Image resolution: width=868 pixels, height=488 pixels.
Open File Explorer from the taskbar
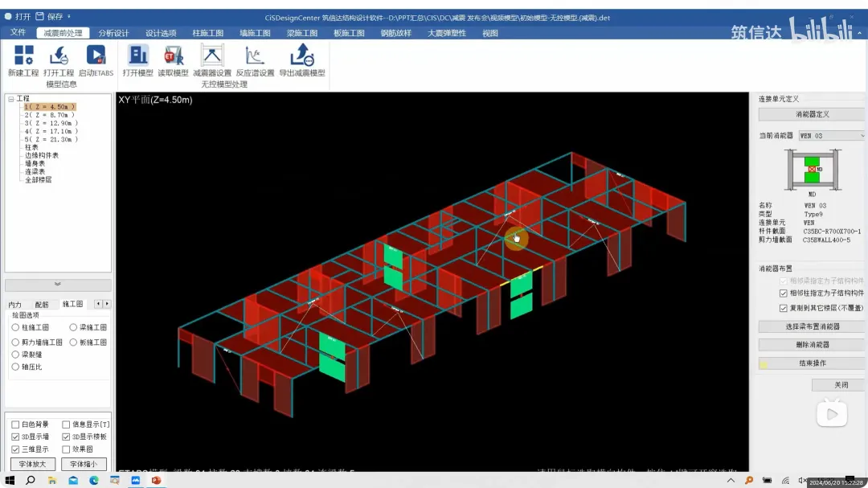coord(51,480)
